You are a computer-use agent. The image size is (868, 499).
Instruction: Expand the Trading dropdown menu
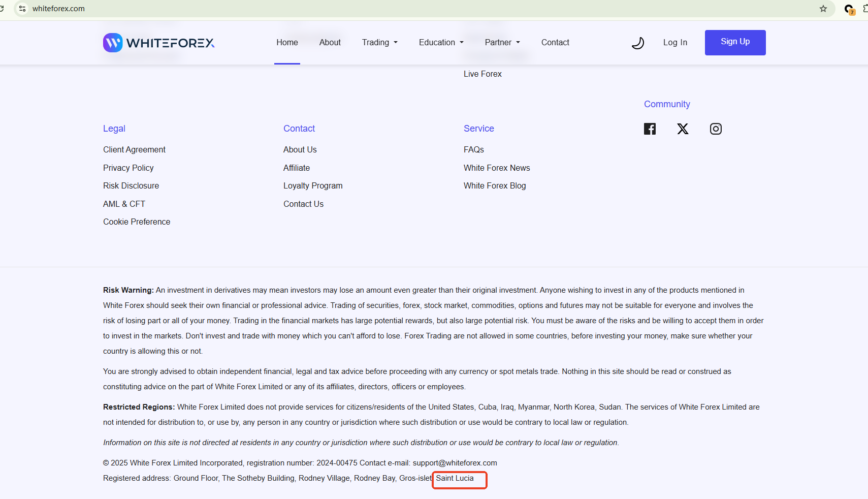(379, 43)
